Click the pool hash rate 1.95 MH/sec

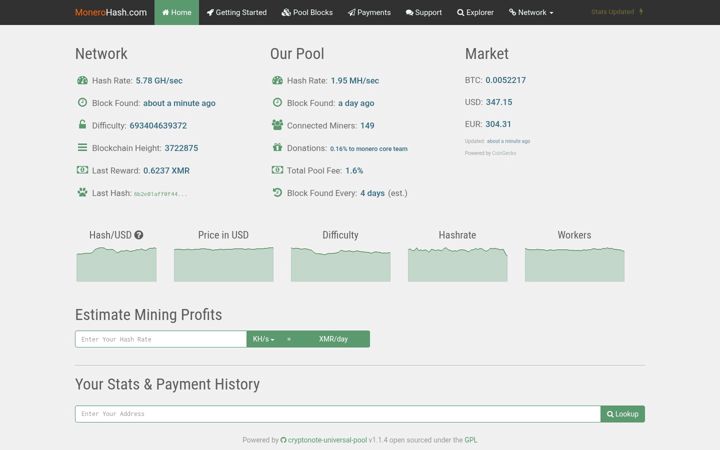click(355, 80)
